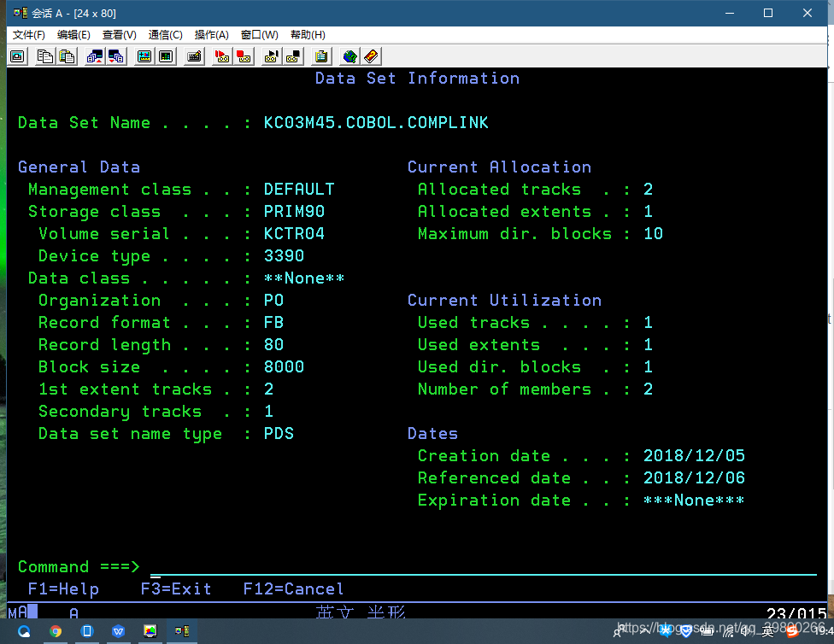Click the Creation date 2018/12/05
Viewport: 834px width, 644px height.
[694, 456]
